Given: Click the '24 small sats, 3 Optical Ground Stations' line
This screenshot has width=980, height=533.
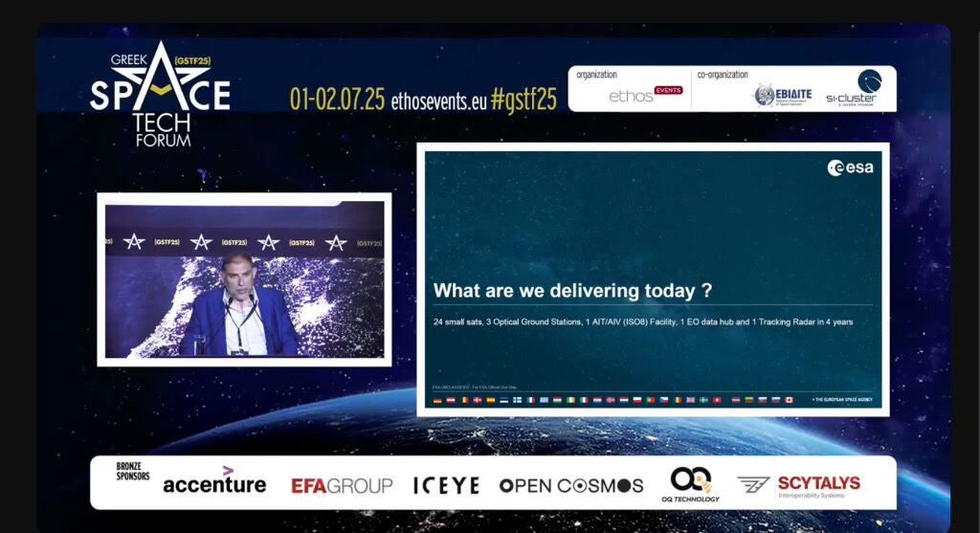Looking at the screenshot, I should click(643, 322).
